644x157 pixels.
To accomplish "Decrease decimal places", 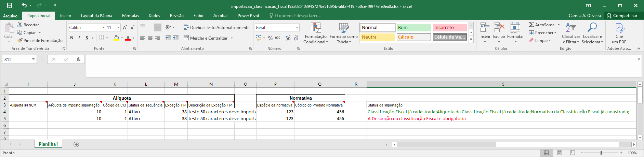I will point(296,38).
